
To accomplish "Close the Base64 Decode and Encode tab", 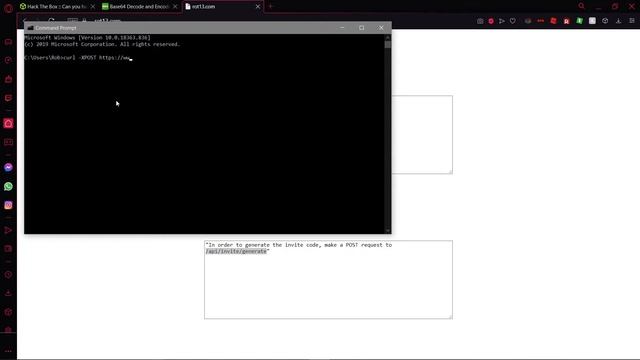I will [x=175, y=7].
